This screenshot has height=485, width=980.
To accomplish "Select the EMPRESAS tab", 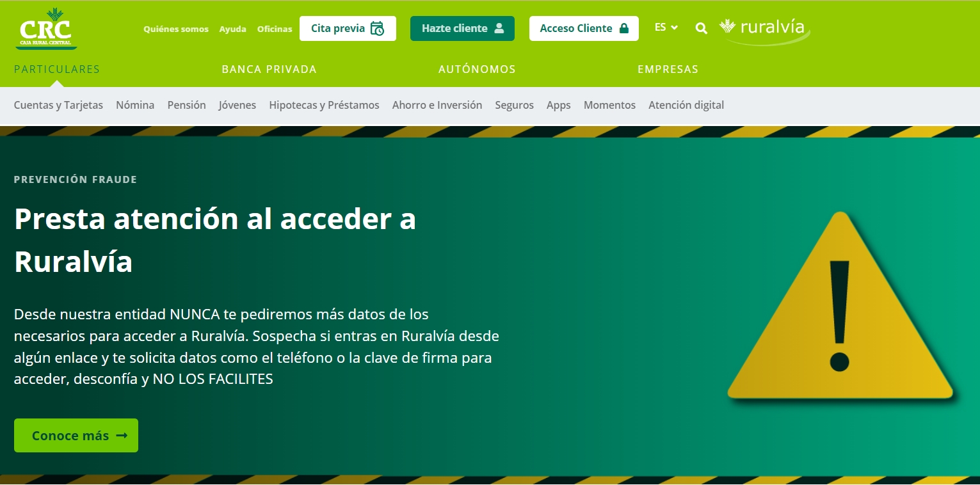I will pos(668,69).
